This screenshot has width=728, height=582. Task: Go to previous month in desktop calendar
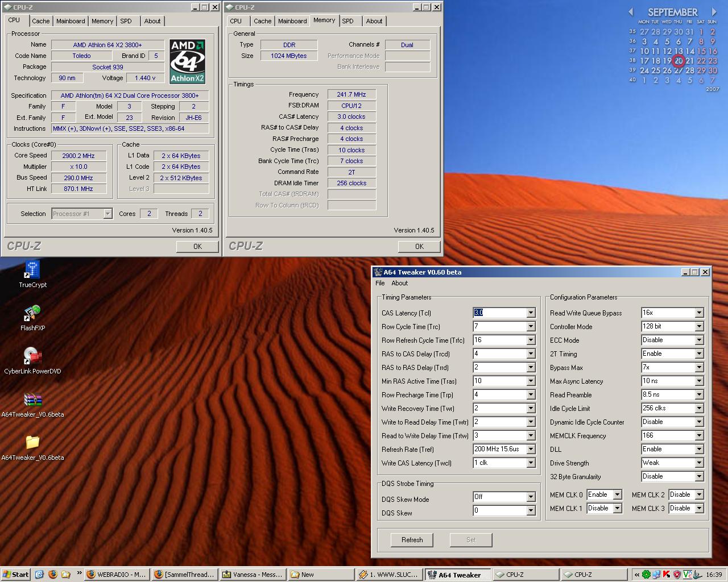coord(630,12)
